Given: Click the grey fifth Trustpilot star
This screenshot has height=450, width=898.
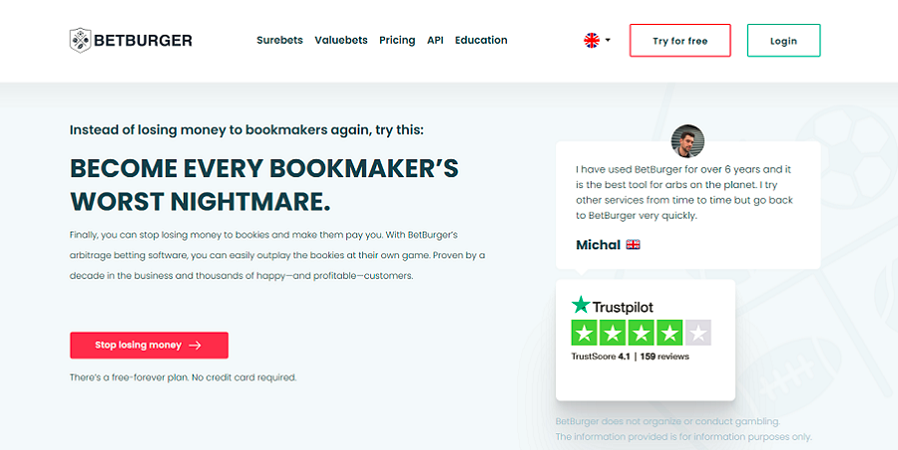Looking at the screenshot, I should 698,333.
